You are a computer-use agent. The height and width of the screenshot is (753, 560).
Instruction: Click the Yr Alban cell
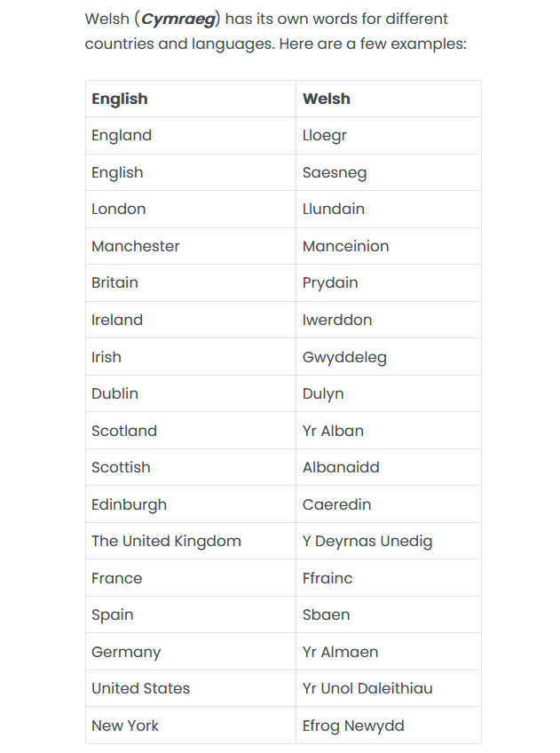(333, 431)
